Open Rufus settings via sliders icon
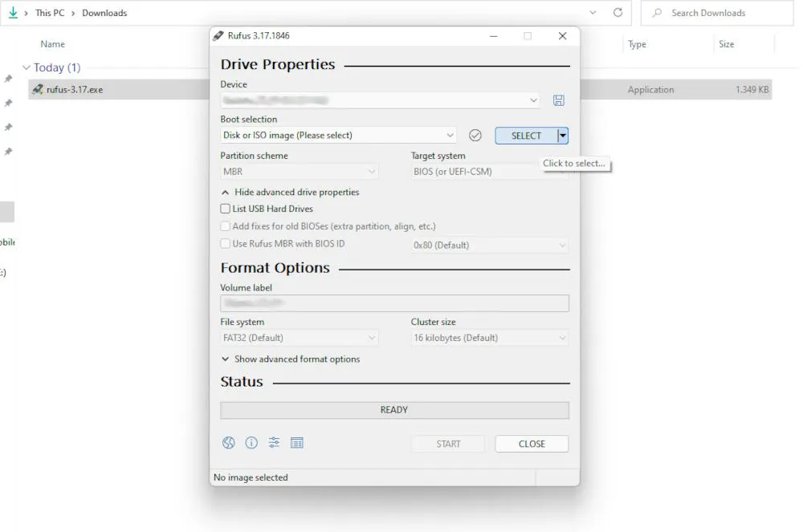Screen dimensions: 803x532 274,442
